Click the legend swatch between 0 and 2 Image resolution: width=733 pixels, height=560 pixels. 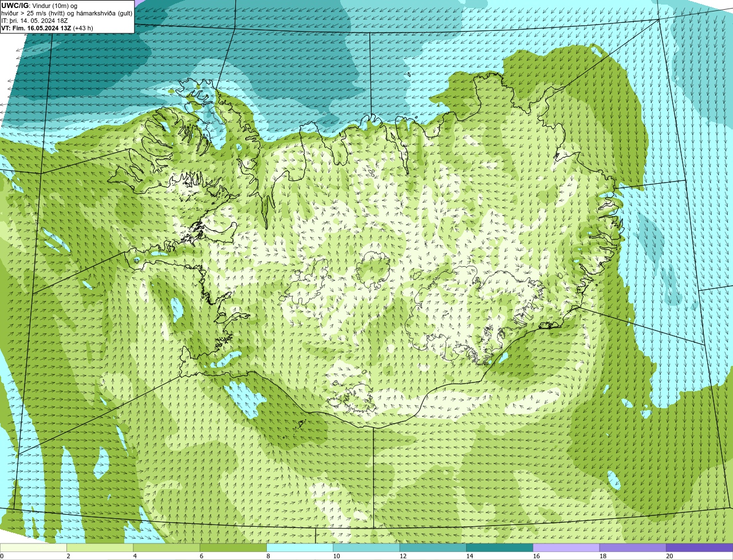point(33,547)
